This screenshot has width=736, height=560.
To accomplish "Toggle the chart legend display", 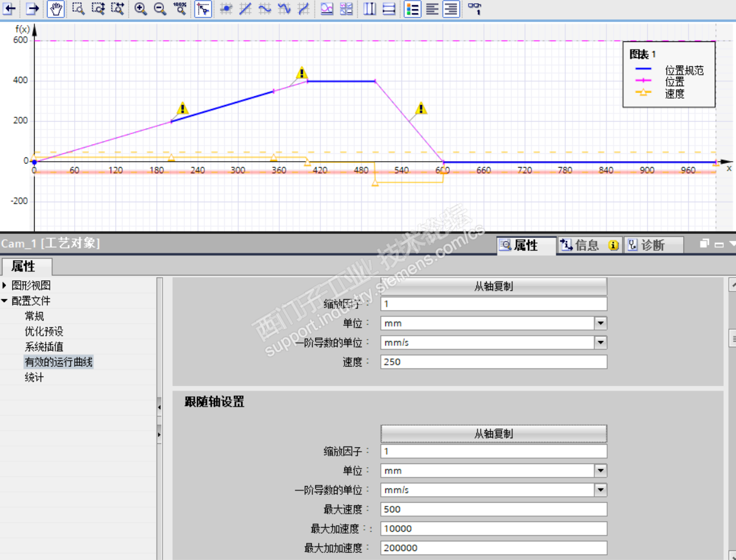I will [412, 8].
